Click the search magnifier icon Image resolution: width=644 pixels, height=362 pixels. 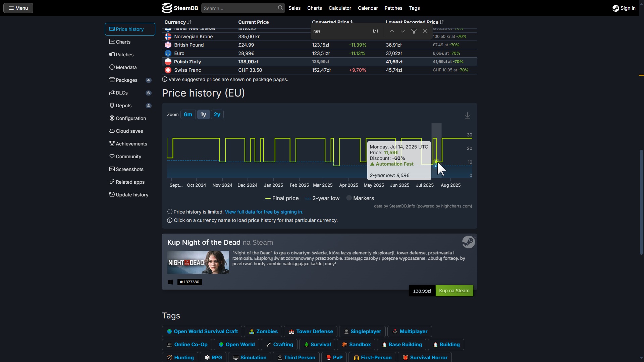(x=280, y=8)
